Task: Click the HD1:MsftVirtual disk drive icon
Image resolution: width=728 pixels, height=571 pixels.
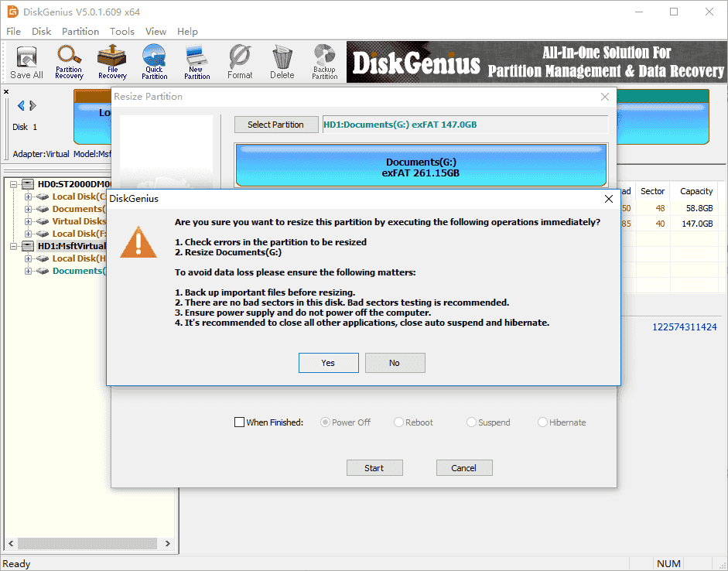Action: tap(28, 246)
